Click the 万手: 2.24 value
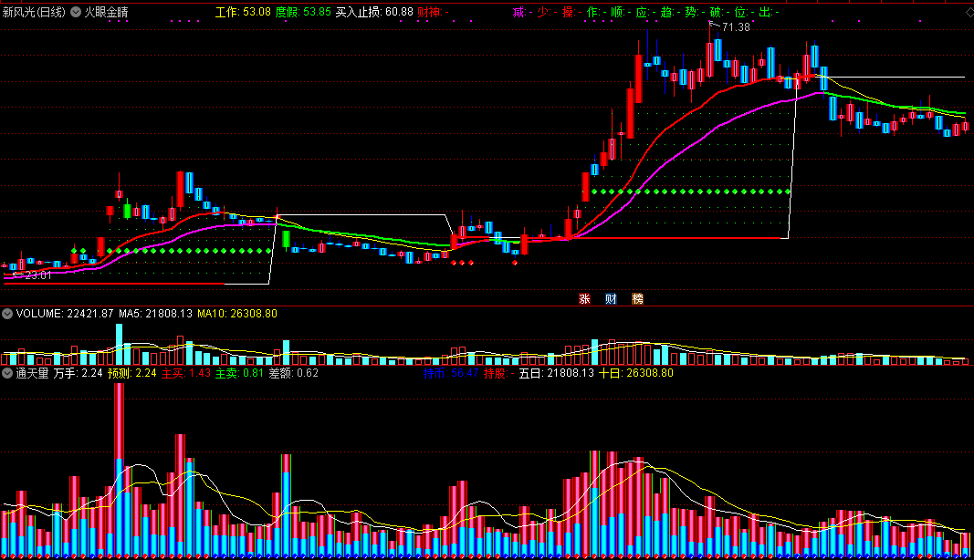Viewport: 974px width, 560px height. tap(78, 373)
